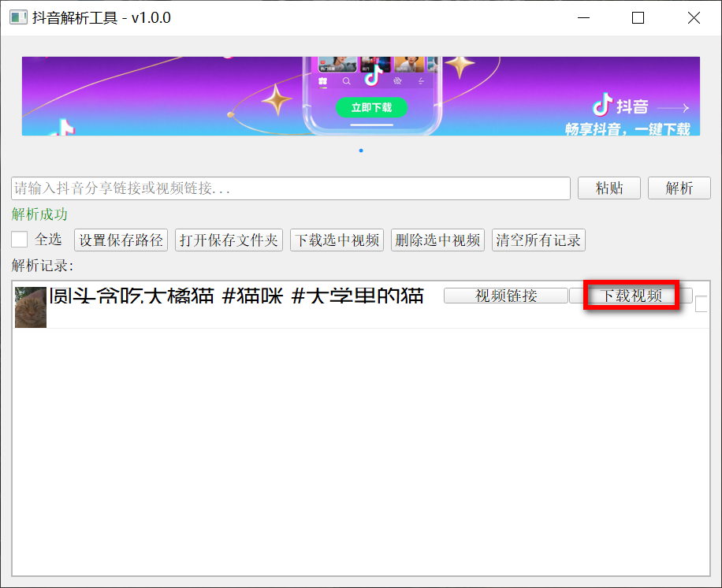Open 设置保存路径 save path settings
Screen dimensions: 722x588
[x=121, y=240]
